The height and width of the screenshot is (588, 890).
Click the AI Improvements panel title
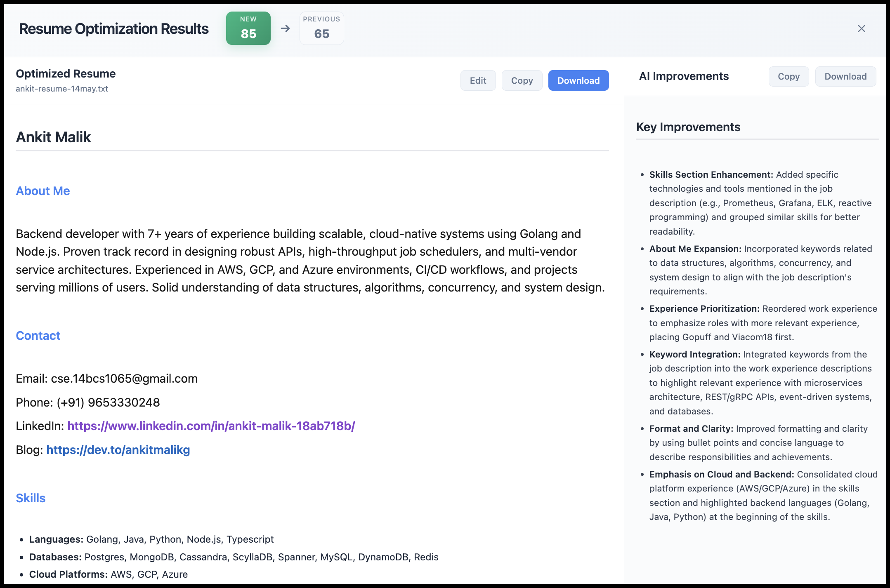click(683, 76)
